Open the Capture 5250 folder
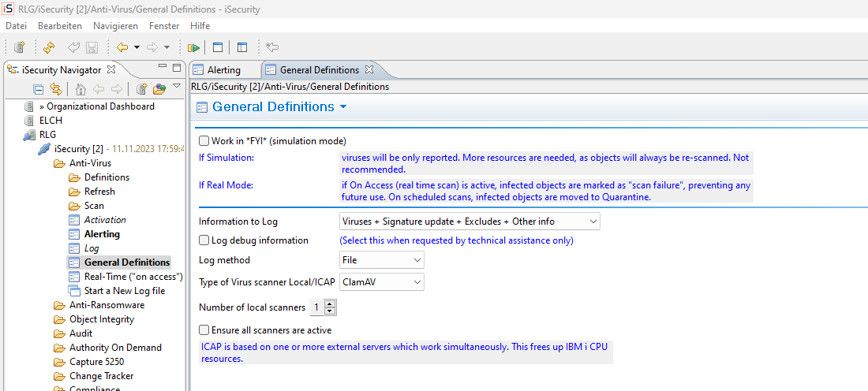 pos(97,363)
